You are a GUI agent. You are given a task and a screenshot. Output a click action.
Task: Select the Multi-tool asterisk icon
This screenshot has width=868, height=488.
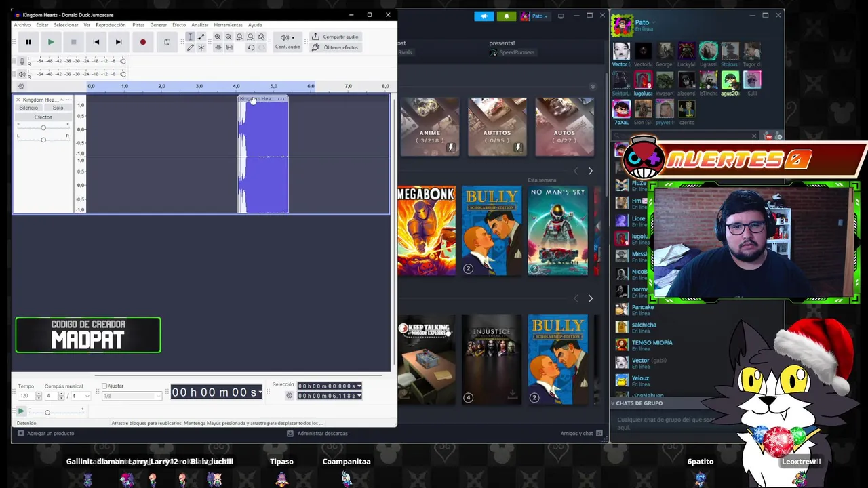point(201,47)
